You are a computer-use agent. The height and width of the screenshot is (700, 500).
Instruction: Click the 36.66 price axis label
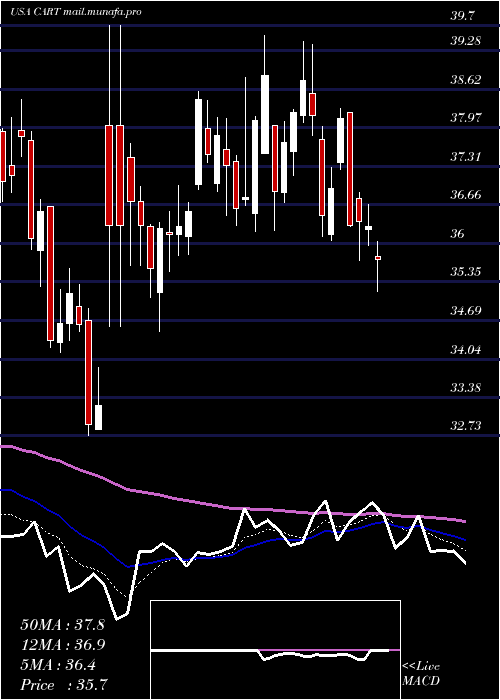[466, 195]
